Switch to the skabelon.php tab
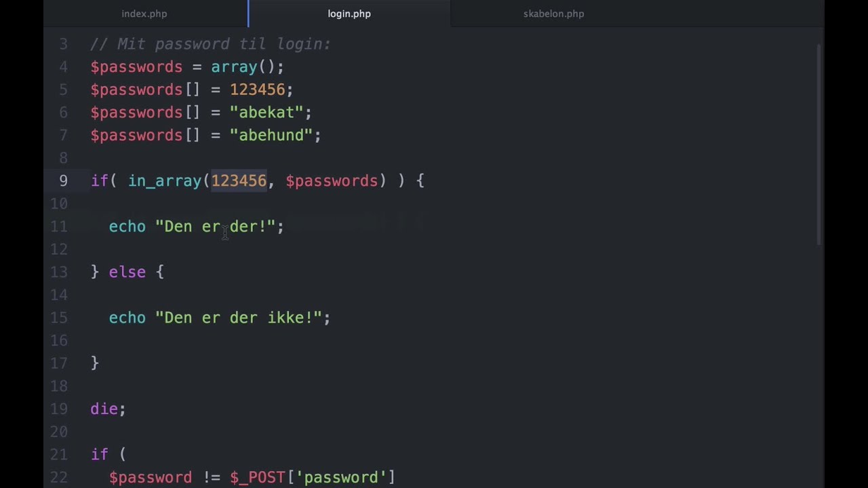The width and height of the screenshot is (868, 488). pyautogui.click(x=553, y=14)
